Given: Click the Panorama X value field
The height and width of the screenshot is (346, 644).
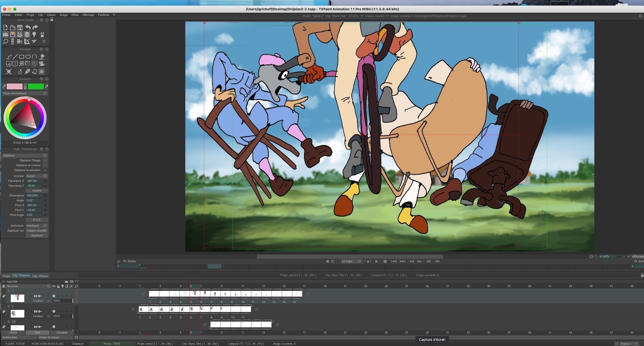Looking at the screenshot, I should [x=34, y=181].
